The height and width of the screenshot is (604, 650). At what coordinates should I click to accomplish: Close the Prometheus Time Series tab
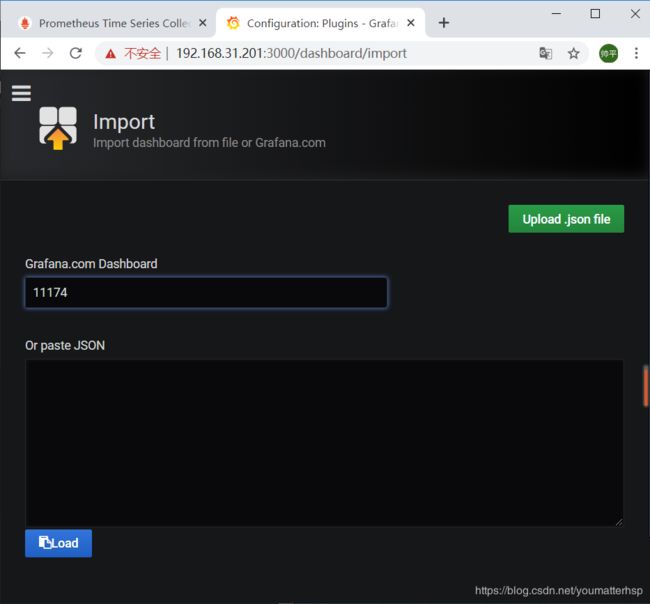tap(203, 23)
